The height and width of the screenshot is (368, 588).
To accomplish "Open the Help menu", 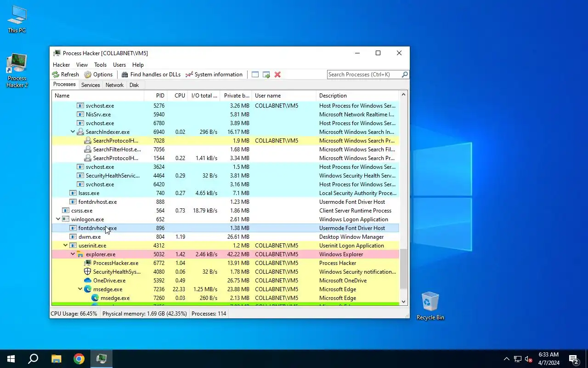I will tap(138, 65).
